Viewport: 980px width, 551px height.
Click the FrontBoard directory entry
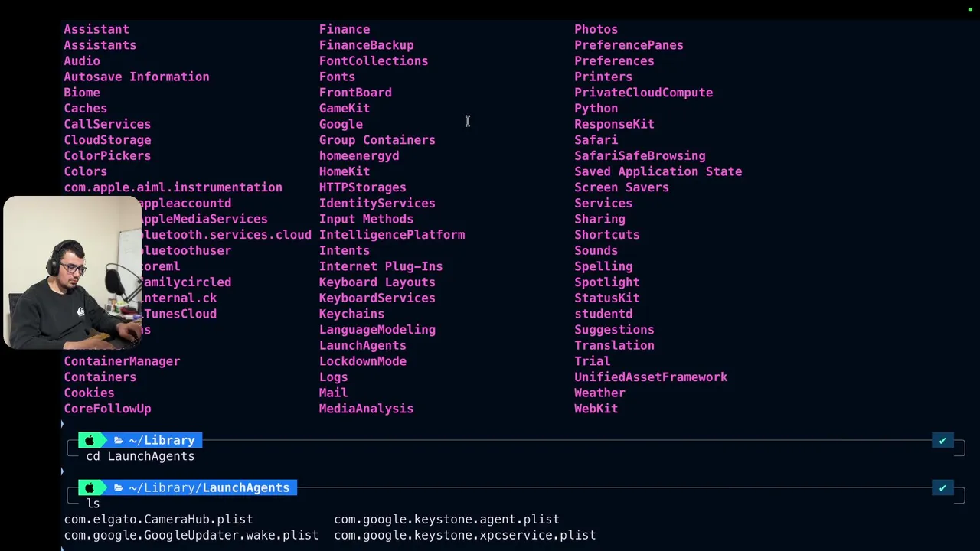(x=355, y=93)
